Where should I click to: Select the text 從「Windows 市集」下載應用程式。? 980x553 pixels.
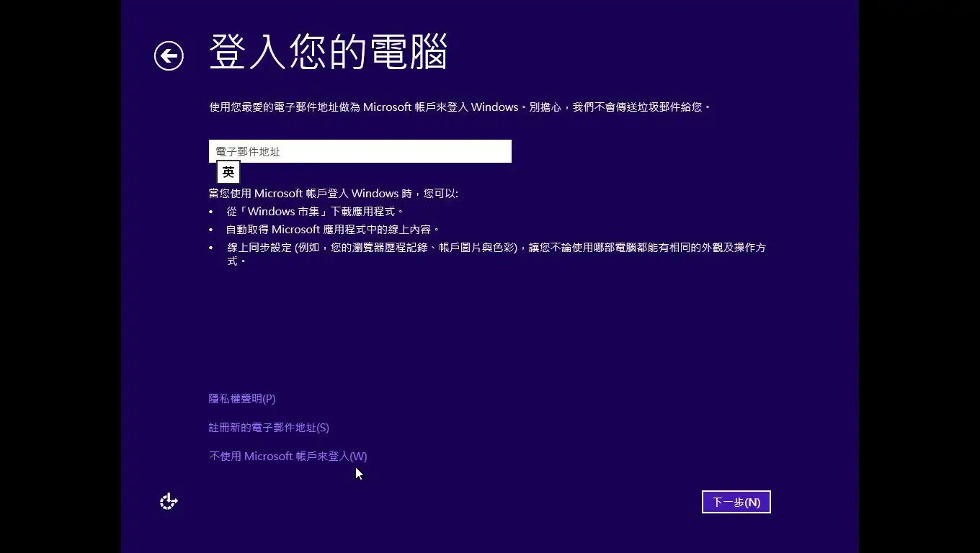pos(316,212)
